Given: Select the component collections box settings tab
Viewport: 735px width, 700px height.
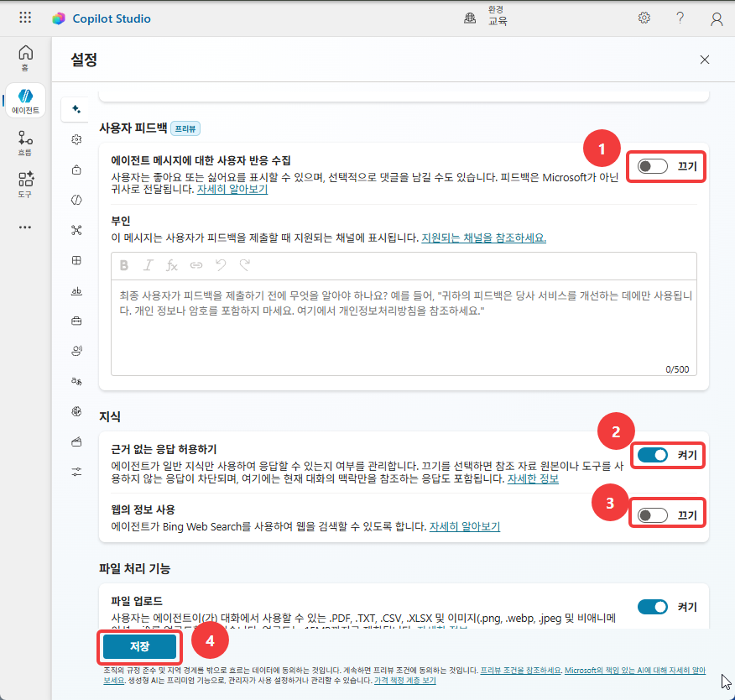Looking at the screenshot, I should click(76, 441).
